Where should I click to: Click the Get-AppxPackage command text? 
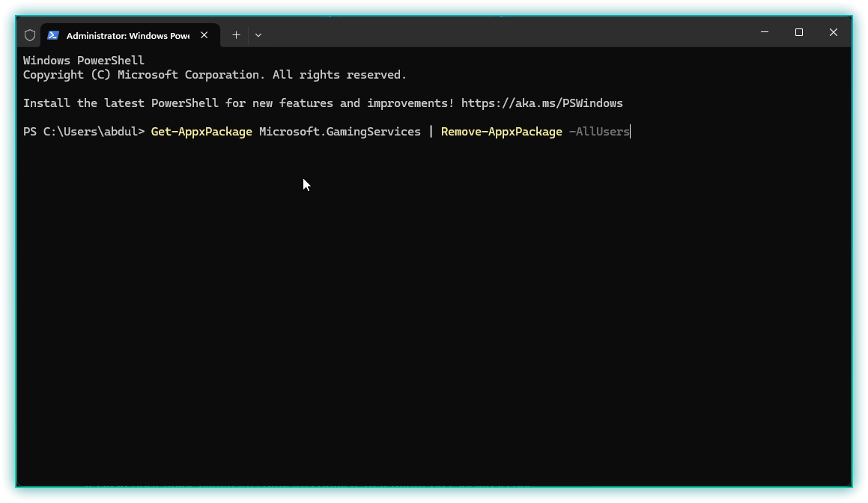coord(201,132)
